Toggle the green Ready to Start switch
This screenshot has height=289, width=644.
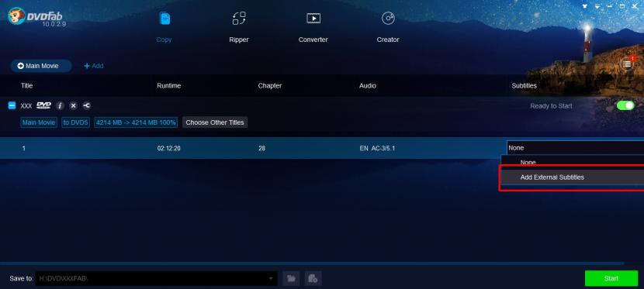(x=625, y=106)
